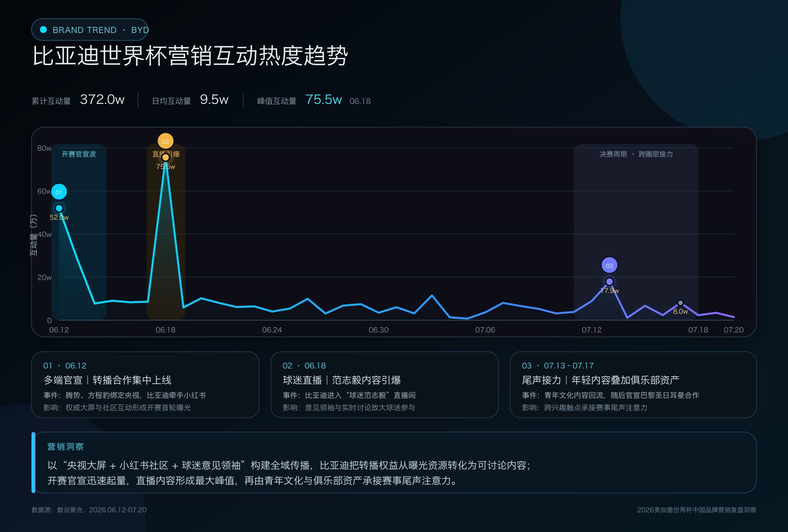
Task: Click the card heading 02 · 06.18
Action: [x=304, y=366]
